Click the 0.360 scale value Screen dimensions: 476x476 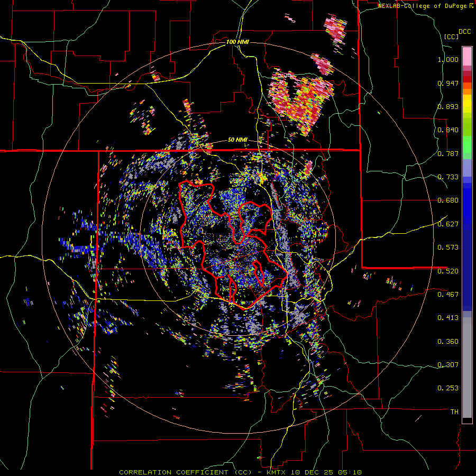pyautogui.click(x=448, y=342)
